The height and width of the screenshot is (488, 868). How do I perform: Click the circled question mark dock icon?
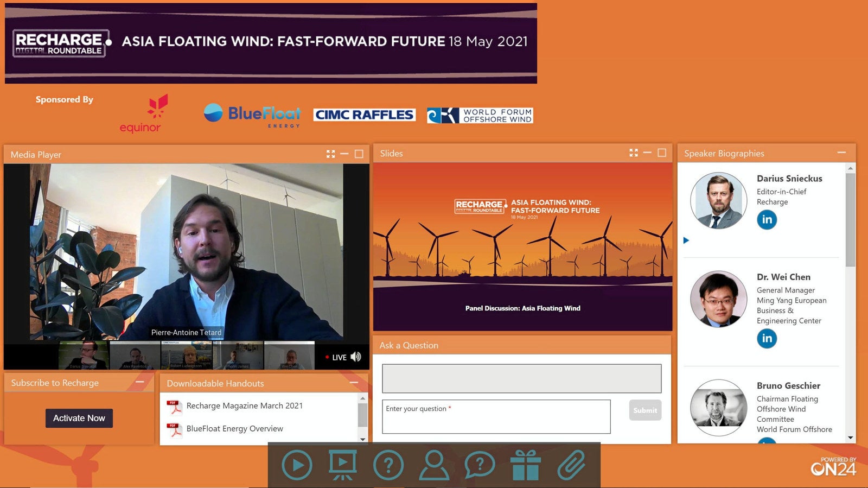click(x=388, y=465)
